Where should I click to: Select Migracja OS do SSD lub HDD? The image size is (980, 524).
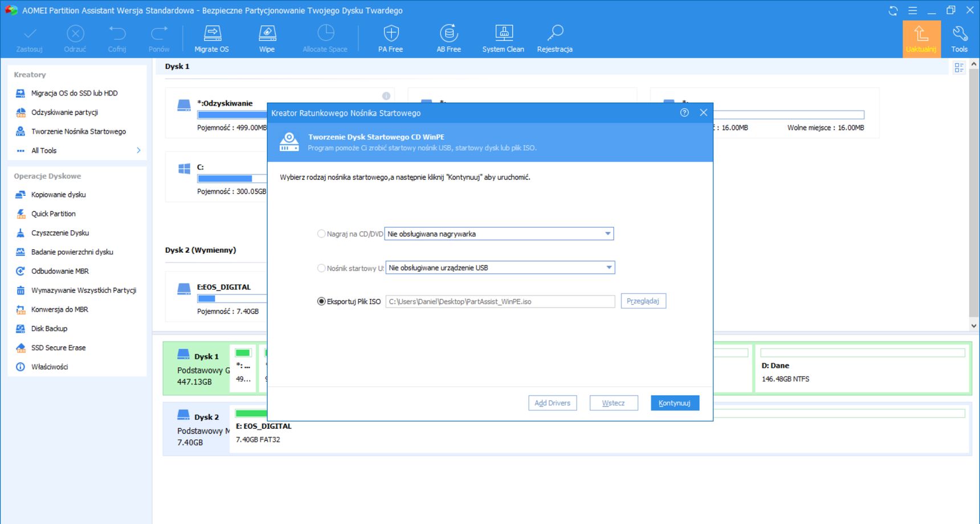[x=74, y=93]
